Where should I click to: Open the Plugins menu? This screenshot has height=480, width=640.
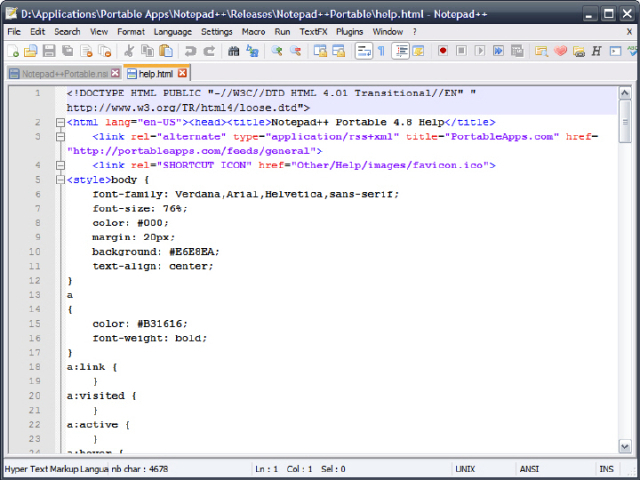[x=350, y=32]
